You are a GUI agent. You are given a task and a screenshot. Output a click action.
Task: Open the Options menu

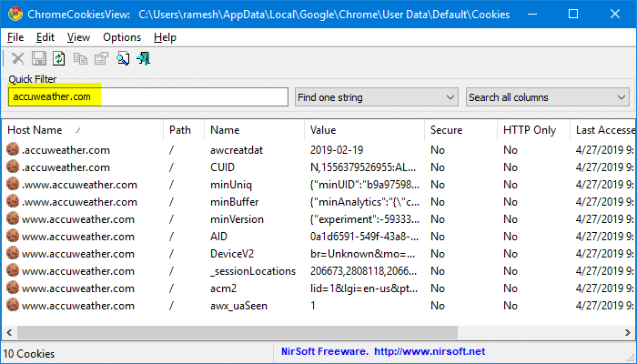(x=122, y=37)
